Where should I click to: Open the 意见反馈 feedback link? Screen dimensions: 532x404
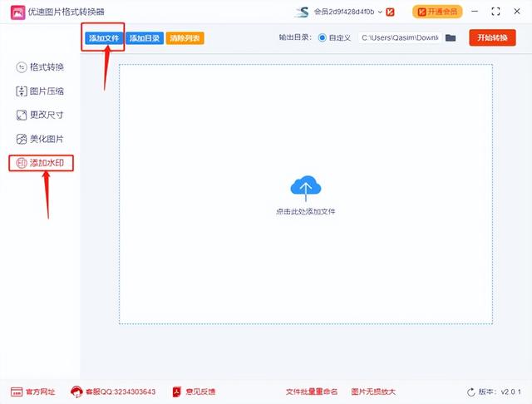(194, 392)
